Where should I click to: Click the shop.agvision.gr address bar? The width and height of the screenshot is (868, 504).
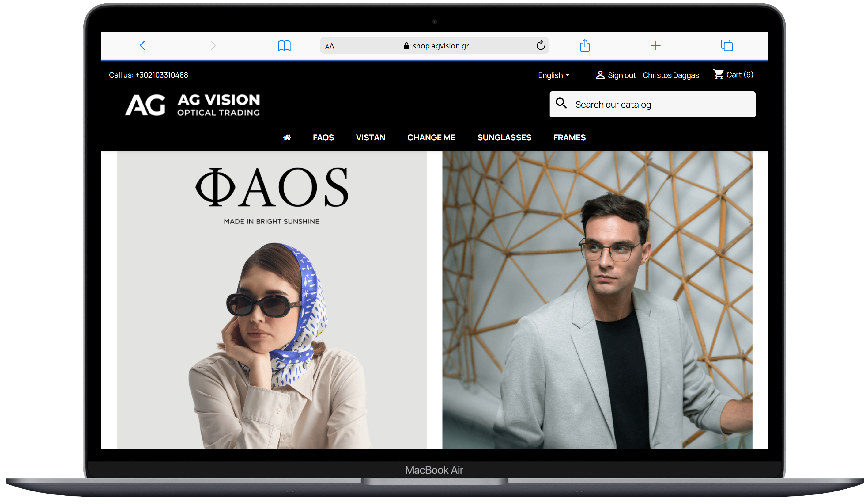point(434,45)
